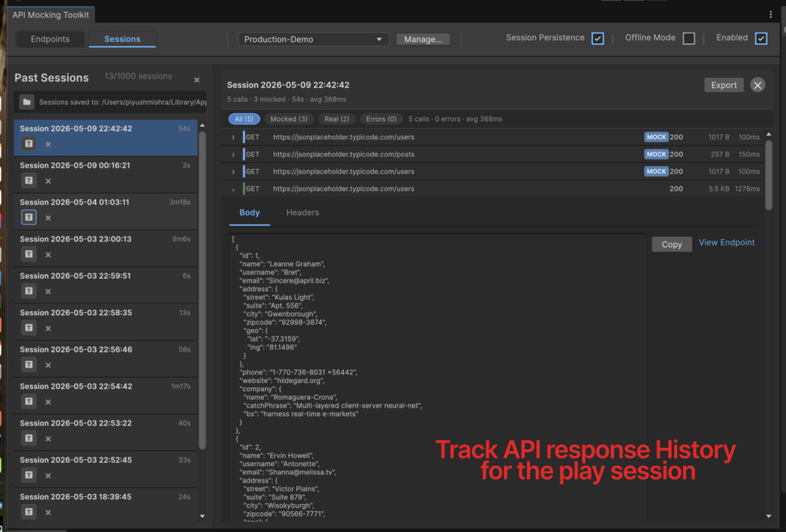Open details icon for Session 2026-05-03 22:58:35

point(29,328)
